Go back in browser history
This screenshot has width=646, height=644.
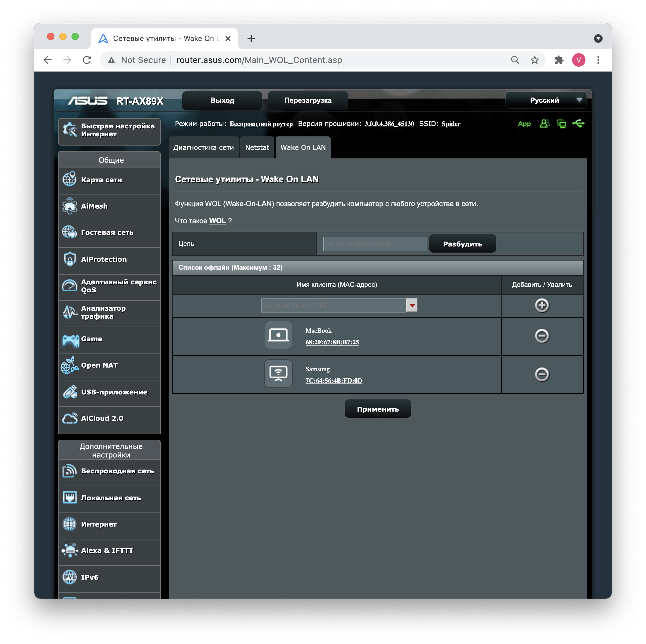point(48,60)
